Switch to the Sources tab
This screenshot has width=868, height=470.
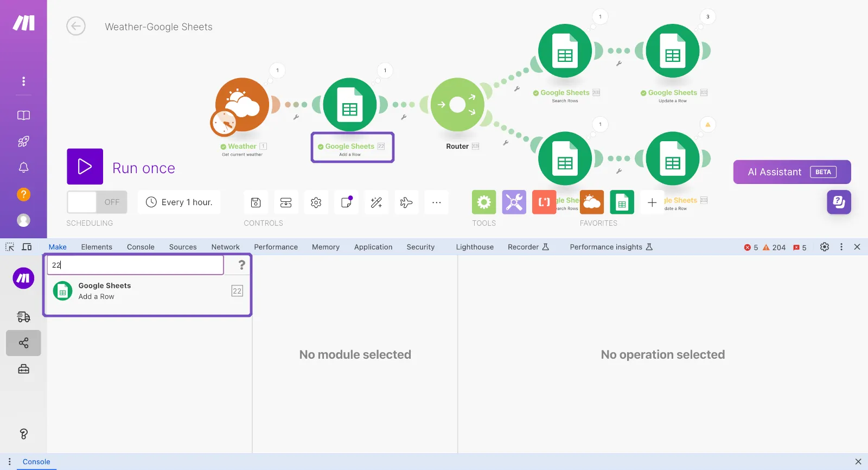(x=183, y=247)
